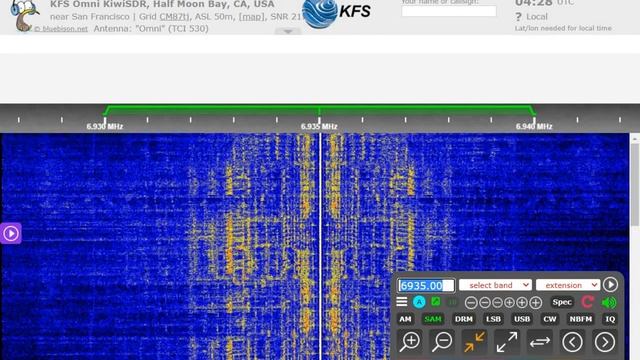
Task: Open the bluebison.net link
Action: click(x=60, y=29)
